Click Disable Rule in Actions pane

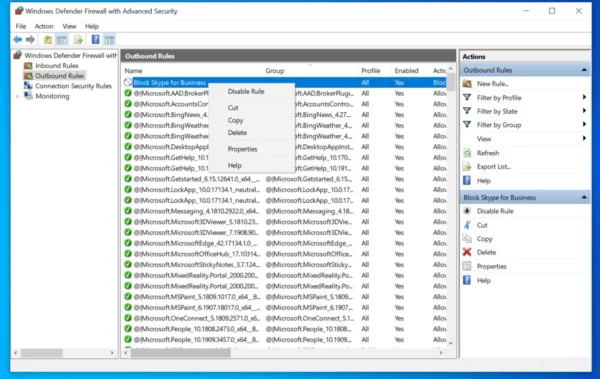point(495,211)
